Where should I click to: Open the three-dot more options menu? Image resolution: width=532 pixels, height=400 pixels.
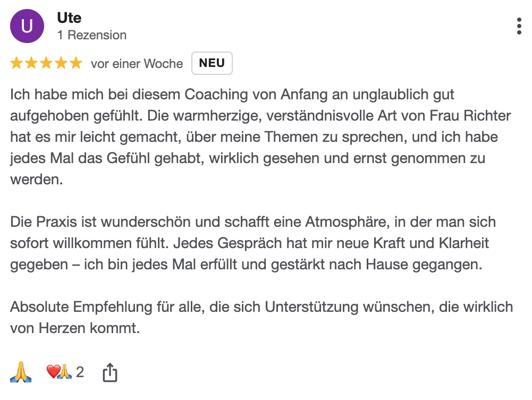(x=519, y=26)
